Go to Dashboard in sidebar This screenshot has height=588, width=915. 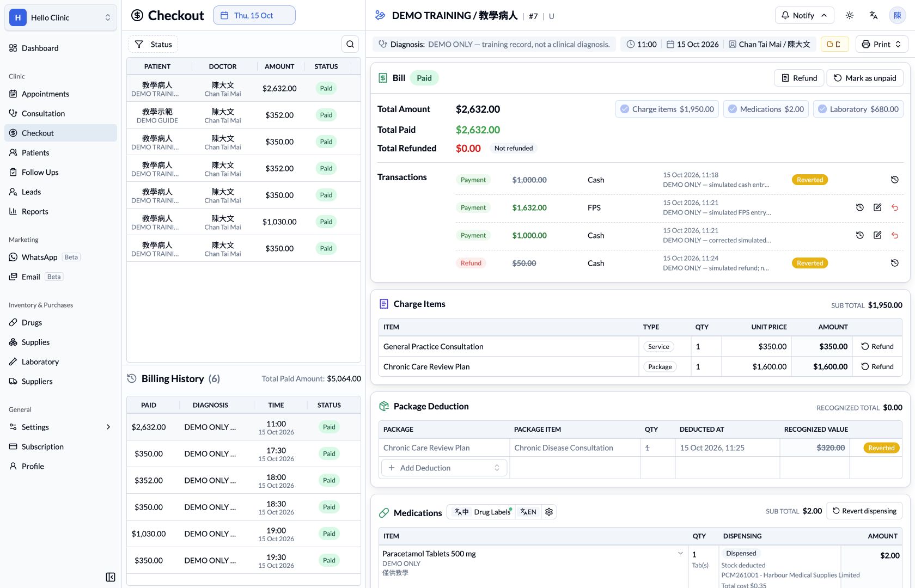[x=60, y=48]
